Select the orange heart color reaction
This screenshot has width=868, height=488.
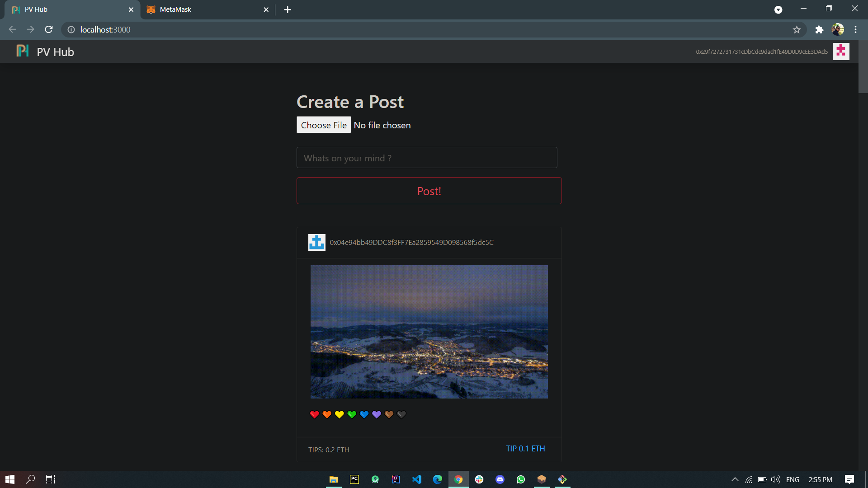click(x=327, y=414)
